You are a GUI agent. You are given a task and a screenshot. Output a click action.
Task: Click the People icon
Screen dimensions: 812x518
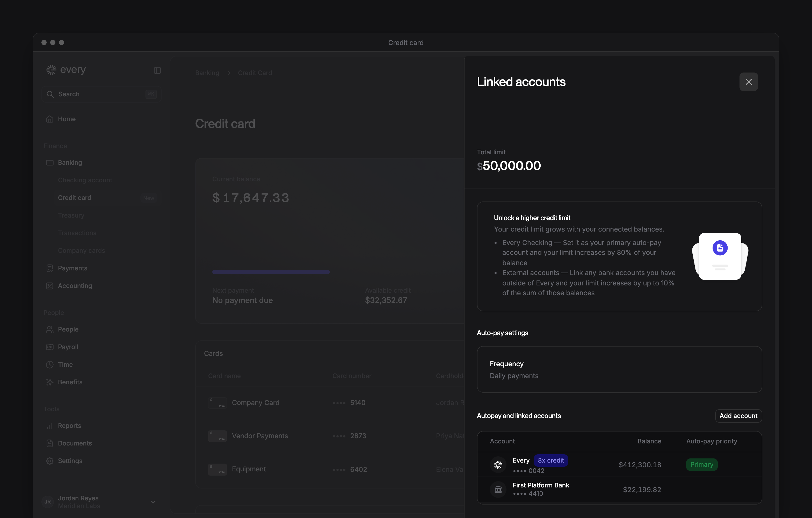pos(49,329)
